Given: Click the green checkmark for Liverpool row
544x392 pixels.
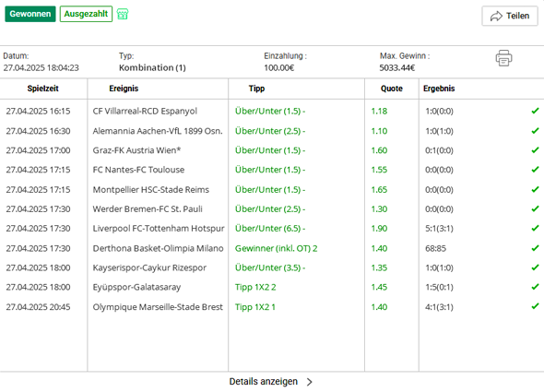Looking at the screenshot, I should (x=535, y=228).
